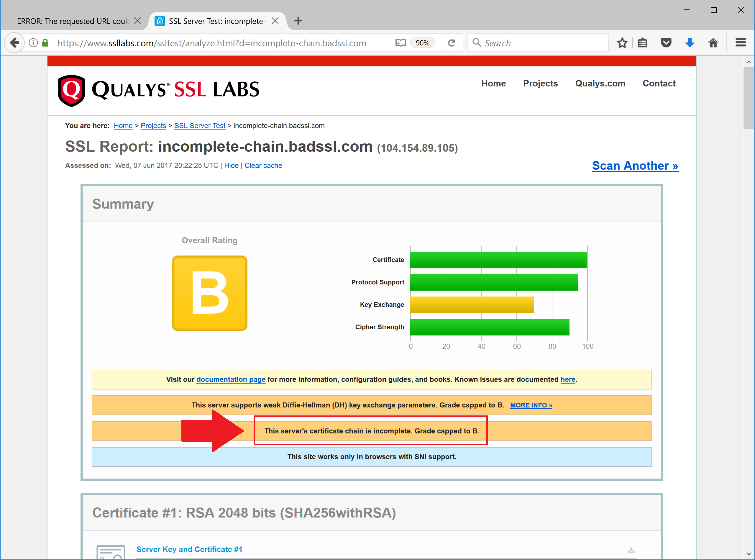755x560 pixels.
Task: Open the Qualys.com navigation menu item
Action: coord(600,83)
